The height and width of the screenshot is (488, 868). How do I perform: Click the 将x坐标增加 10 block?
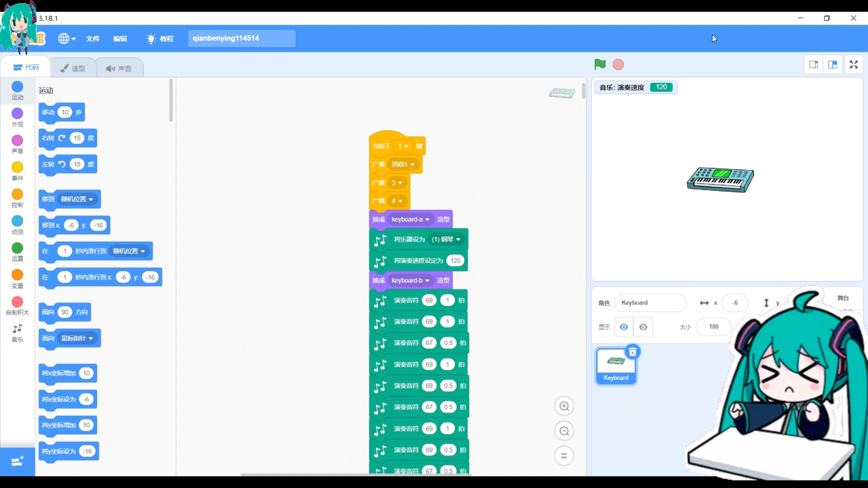coord(68,374)
